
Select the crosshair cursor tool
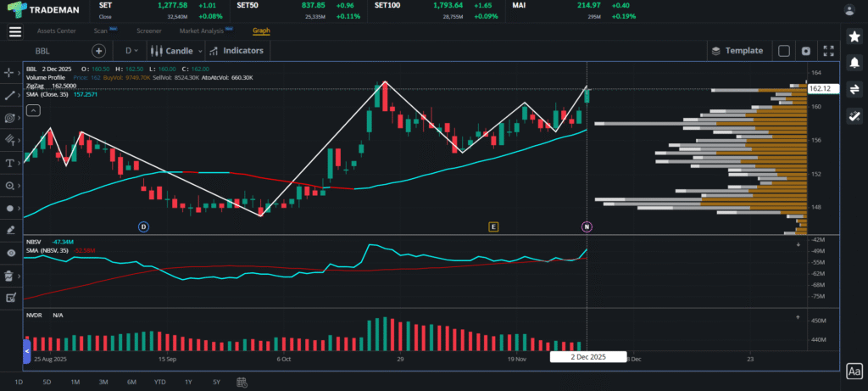click(10, 73)
